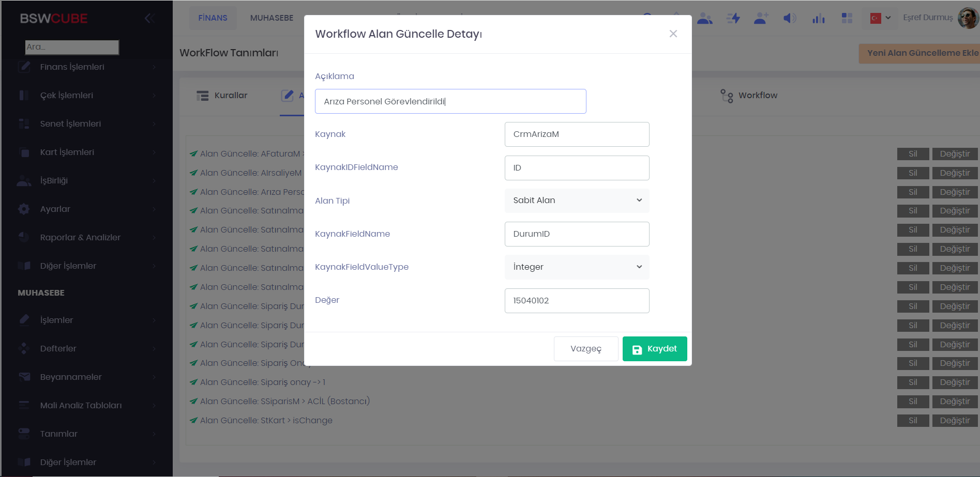Open the users group icon in header

[704, 19]
